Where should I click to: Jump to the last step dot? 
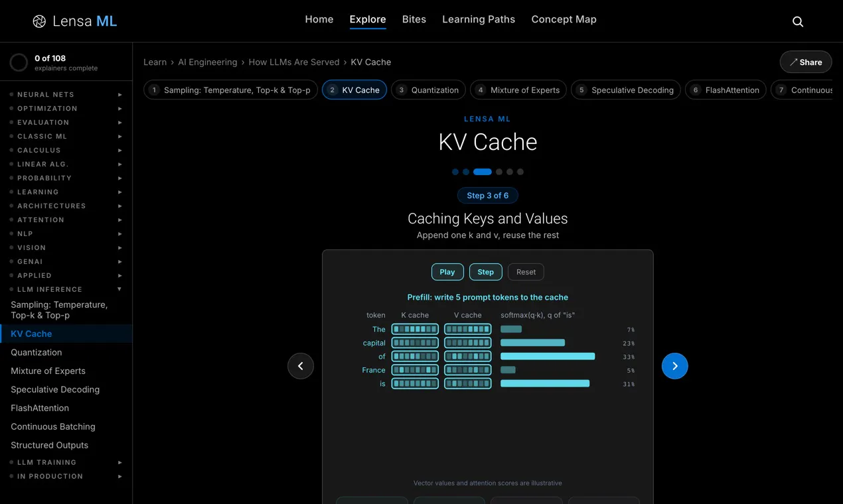click(x=520, y=172)
